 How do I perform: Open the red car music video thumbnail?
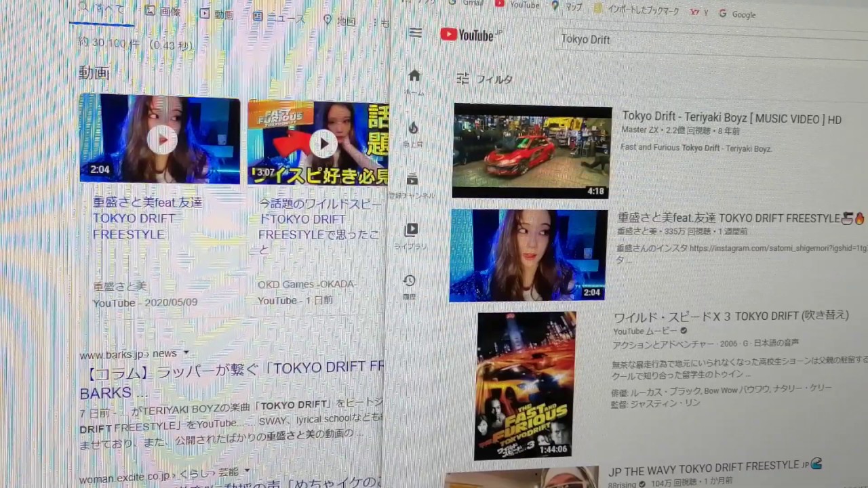[531, 152]
